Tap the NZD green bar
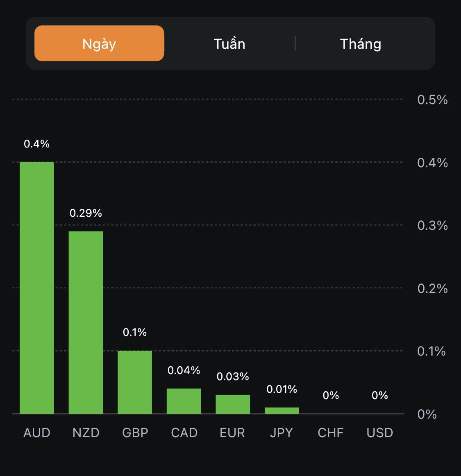The width and height of the screenshot is (461, 476). tap(86, 322)
